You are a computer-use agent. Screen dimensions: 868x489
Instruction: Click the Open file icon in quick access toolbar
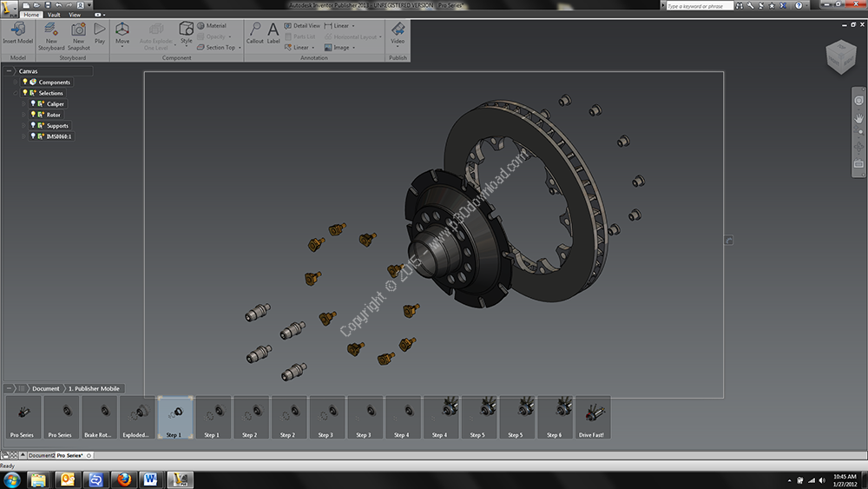click(36, 5)
